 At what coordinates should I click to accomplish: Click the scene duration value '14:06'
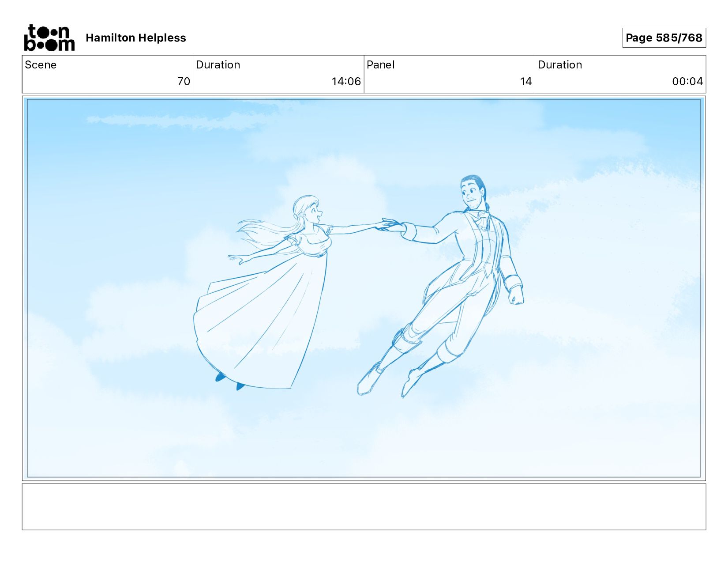click(346, 81)
